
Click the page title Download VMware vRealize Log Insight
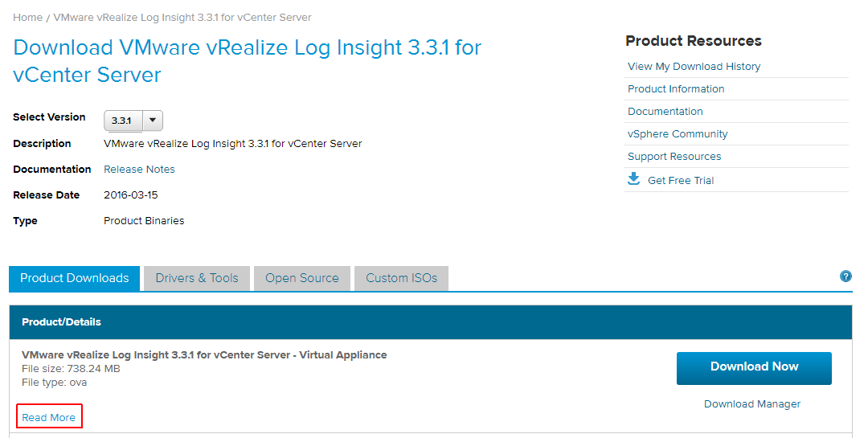point(247,61)
